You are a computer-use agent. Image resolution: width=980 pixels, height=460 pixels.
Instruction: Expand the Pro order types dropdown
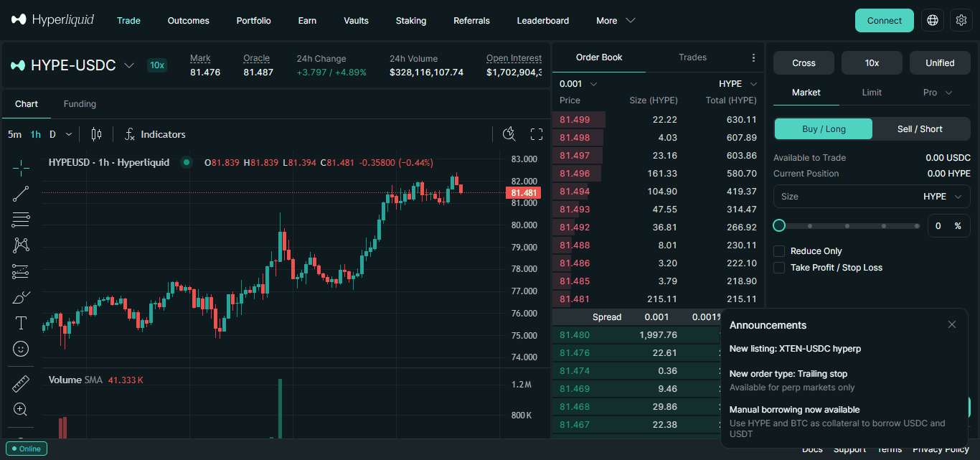point(938,93)
